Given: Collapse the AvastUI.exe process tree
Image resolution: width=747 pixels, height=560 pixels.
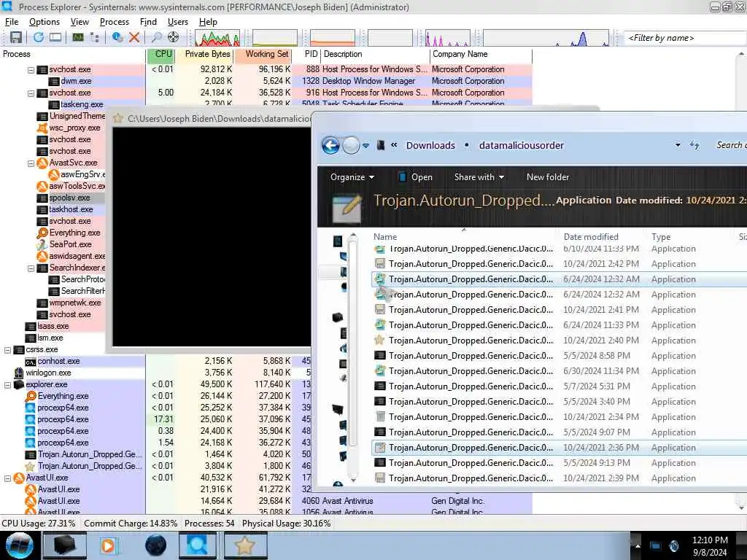Looking at the screenshot, I should [7, 478].
